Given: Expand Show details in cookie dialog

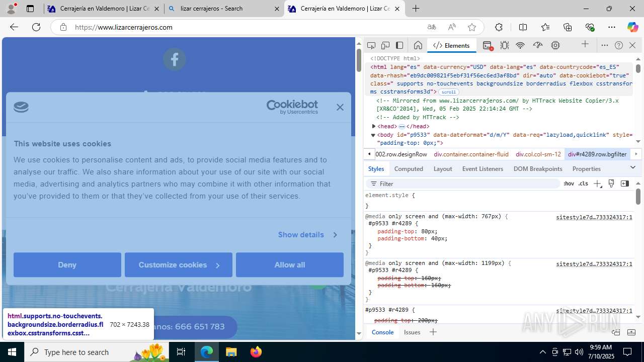Looking at the screenshot, I should (307, 235).
